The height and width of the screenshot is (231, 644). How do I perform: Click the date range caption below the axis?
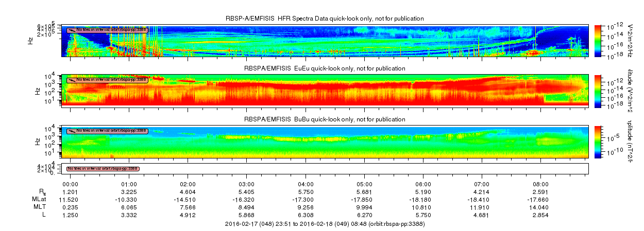point(325,224)
